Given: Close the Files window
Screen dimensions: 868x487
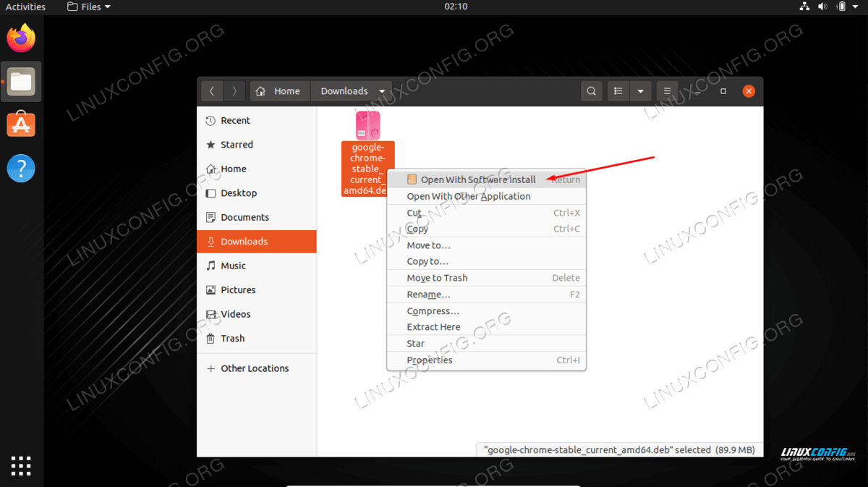Looking at the screenshot, I should tap(749, 91).
